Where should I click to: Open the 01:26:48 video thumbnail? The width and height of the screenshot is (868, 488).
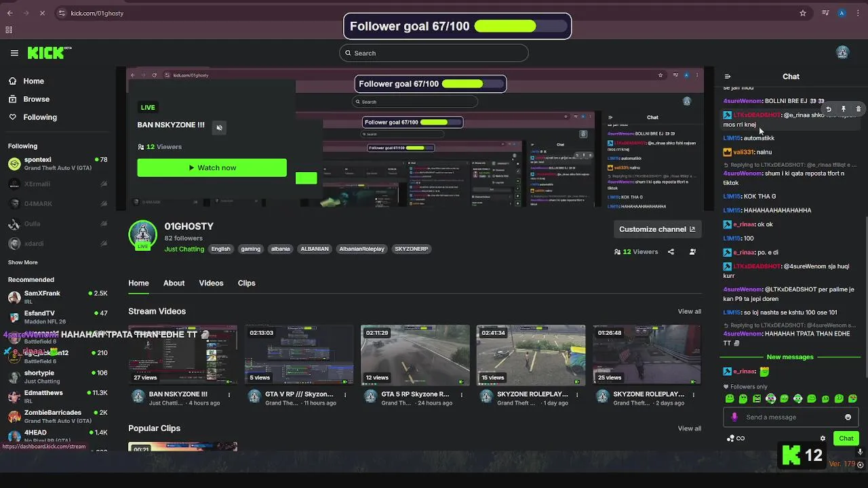pos(647,354)
